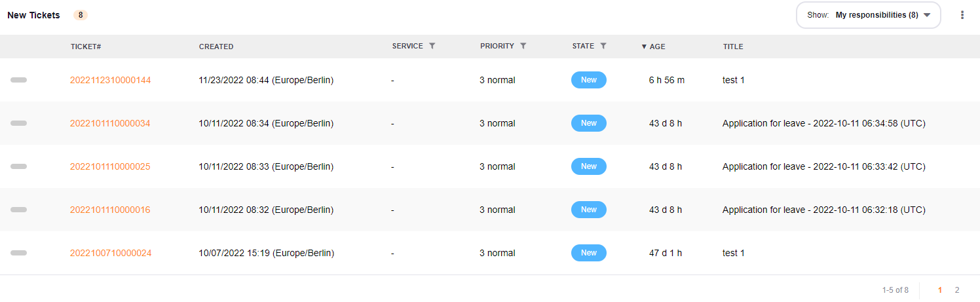The width and height of the screenshot is (980, 302).
Task: Click the Age sort arrow indicator
Action: click(x=644, y=47)
